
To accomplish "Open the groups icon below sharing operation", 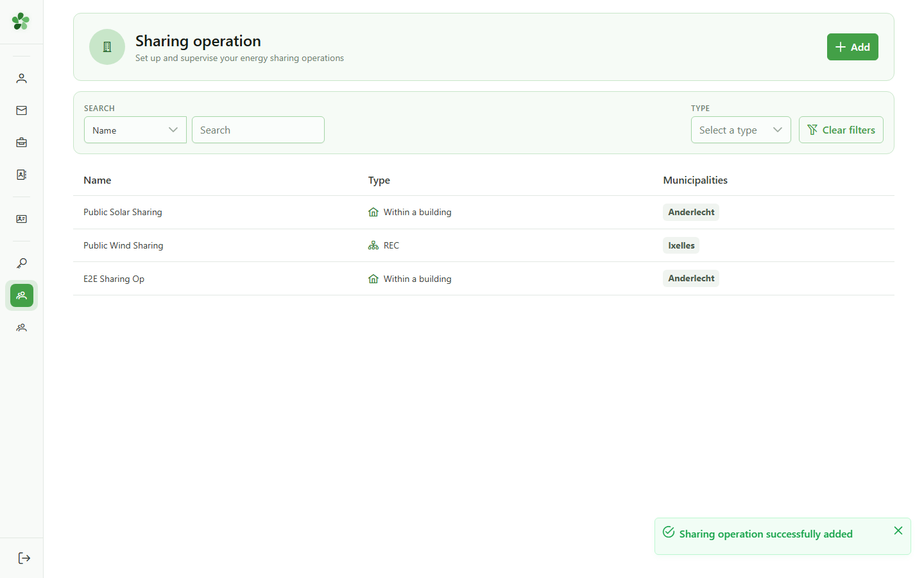I will pos(21,328).
